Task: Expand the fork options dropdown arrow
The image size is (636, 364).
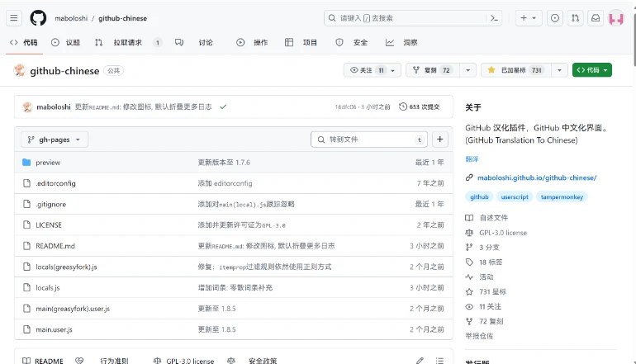Action: (x=468, y=70)
